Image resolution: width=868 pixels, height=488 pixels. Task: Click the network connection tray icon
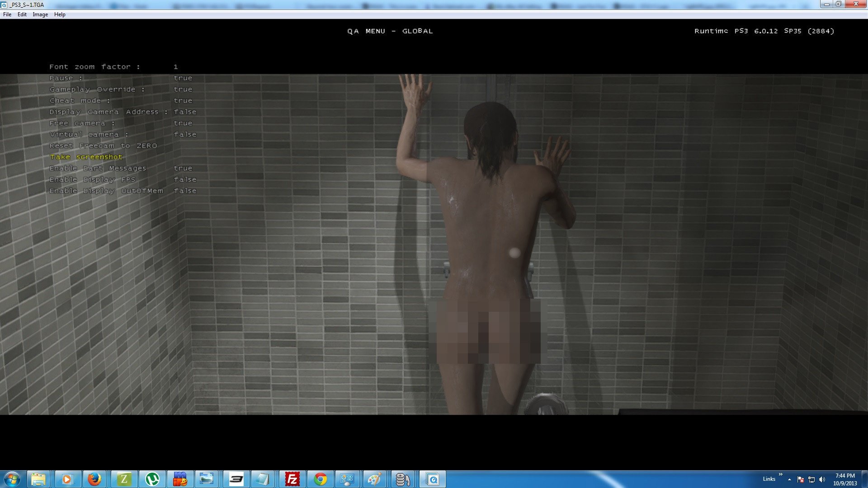click(811, 479)
